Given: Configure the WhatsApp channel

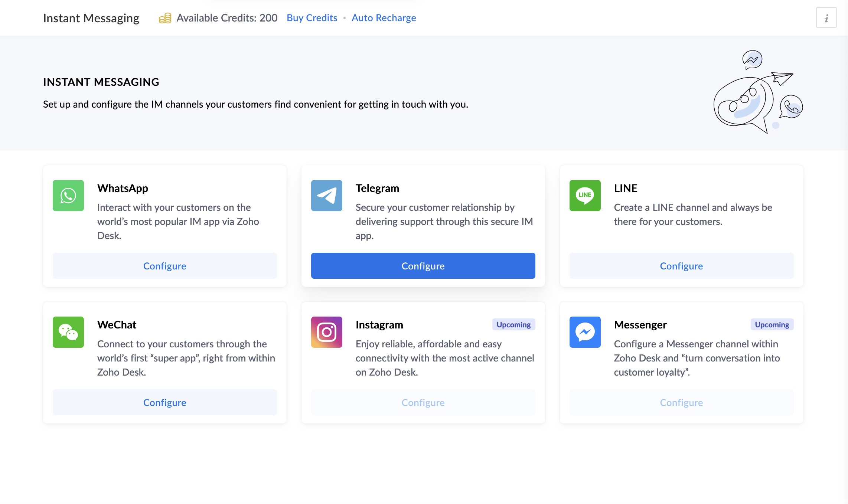Looking at the screenshot, I should pos(165,266).
